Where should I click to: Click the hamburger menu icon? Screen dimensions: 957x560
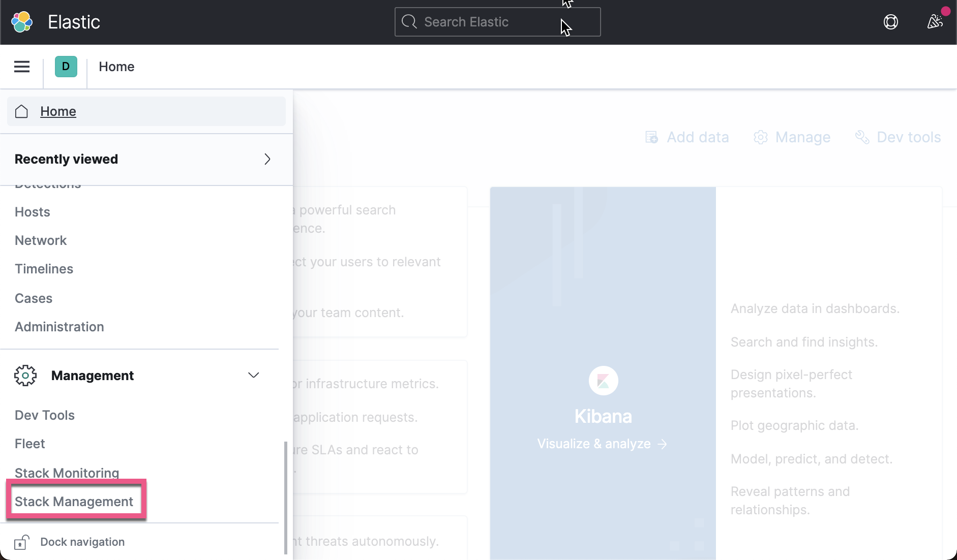tap(21, 66)
